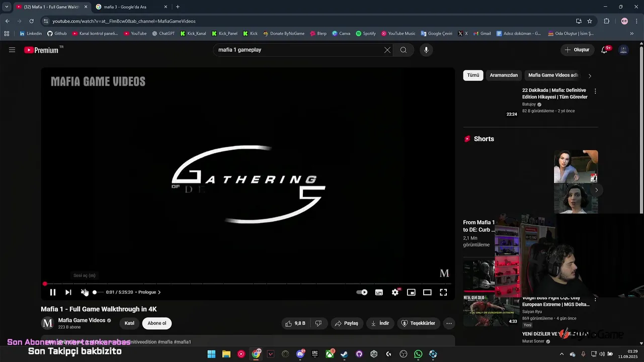Like the video with 9,8 B likes
The image size is (644, 362).
pyautogui.click(x=296, y=323)
